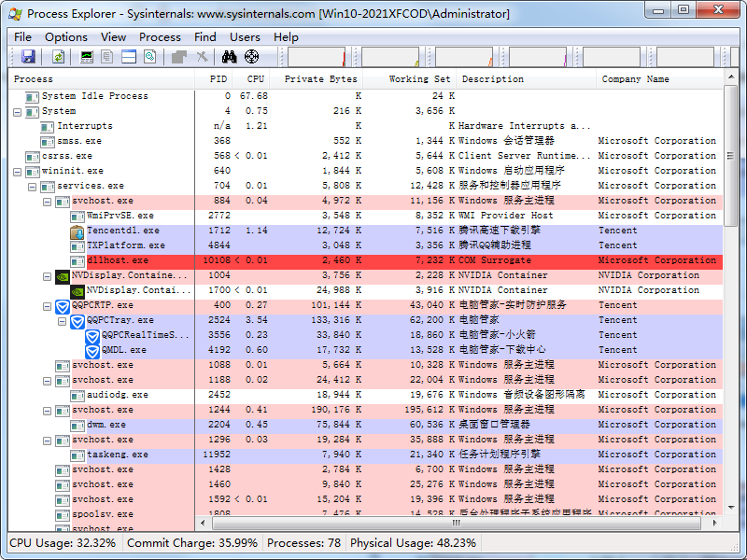The height and width of the screenshot is (560, 747).
Task: Open the Options menu
Action: click(65, 37)
